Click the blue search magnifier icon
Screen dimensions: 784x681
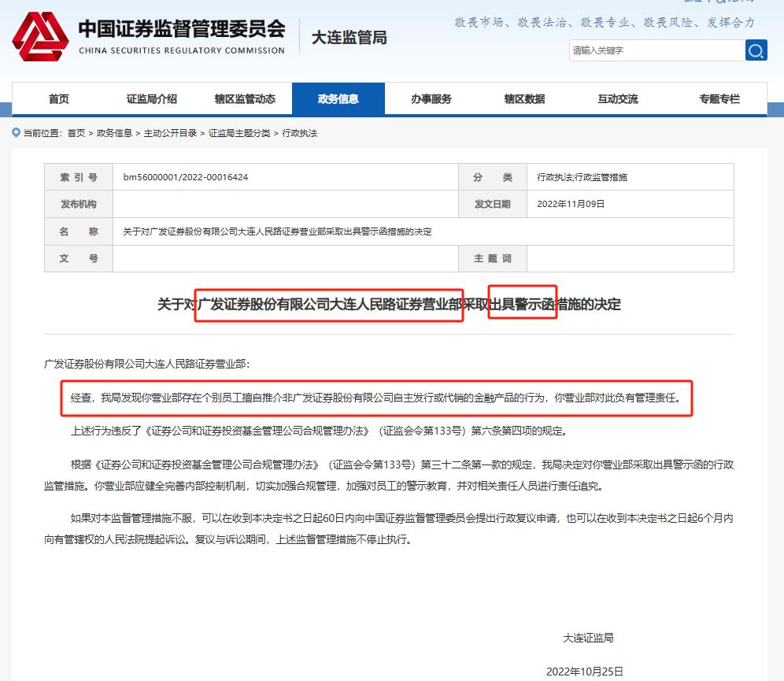click(x=755, y=50)
